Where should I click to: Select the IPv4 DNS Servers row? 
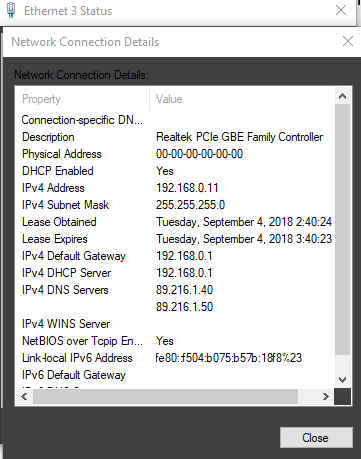[x=175, y=290]
